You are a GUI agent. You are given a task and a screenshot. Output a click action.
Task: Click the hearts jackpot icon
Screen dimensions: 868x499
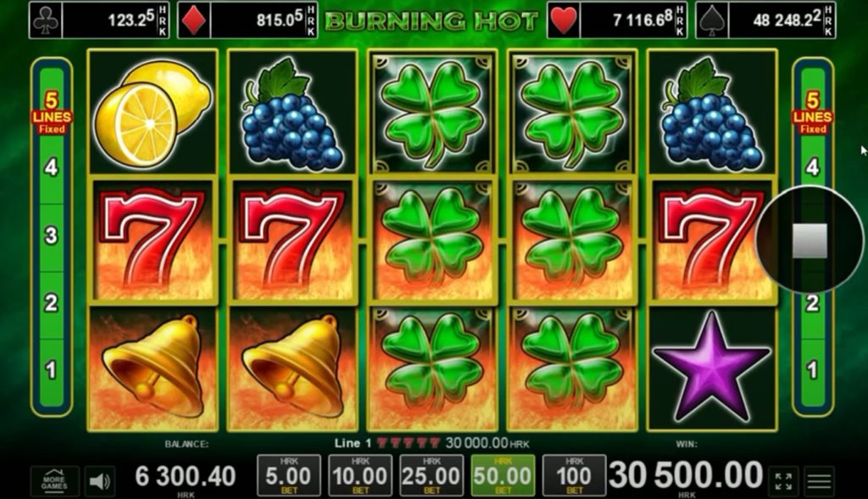click(x=564, y=21)
